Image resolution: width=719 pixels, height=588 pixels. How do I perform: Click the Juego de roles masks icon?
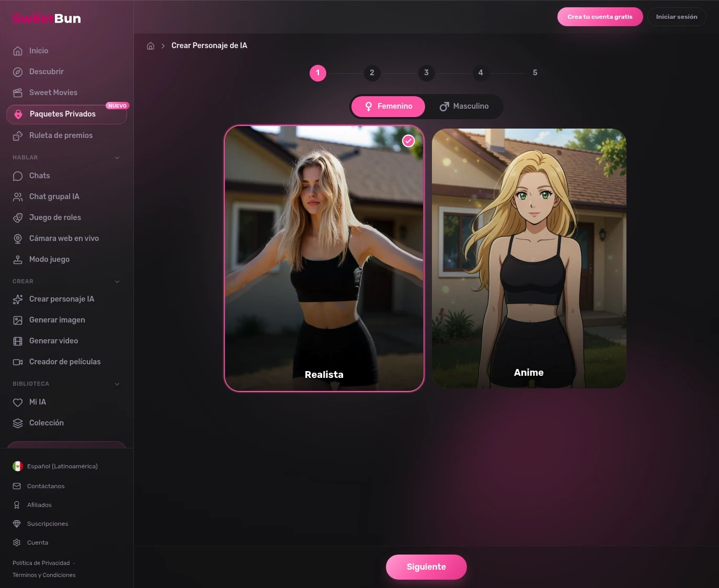click(x=18, y=217)
